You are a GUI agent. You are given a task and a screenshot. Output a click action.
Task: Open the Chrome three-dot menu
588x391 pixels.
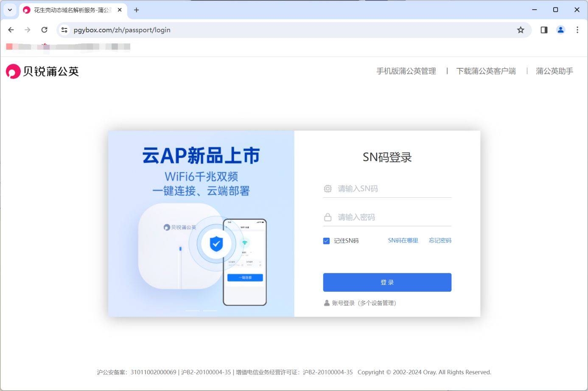(x=577, y=30)
